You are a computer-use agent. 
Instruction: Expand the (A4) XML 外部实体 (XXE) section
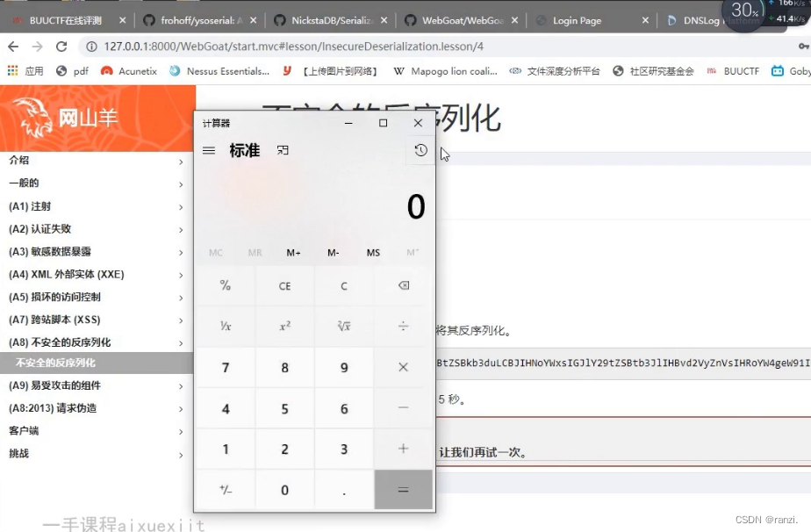tap(97, 274)
